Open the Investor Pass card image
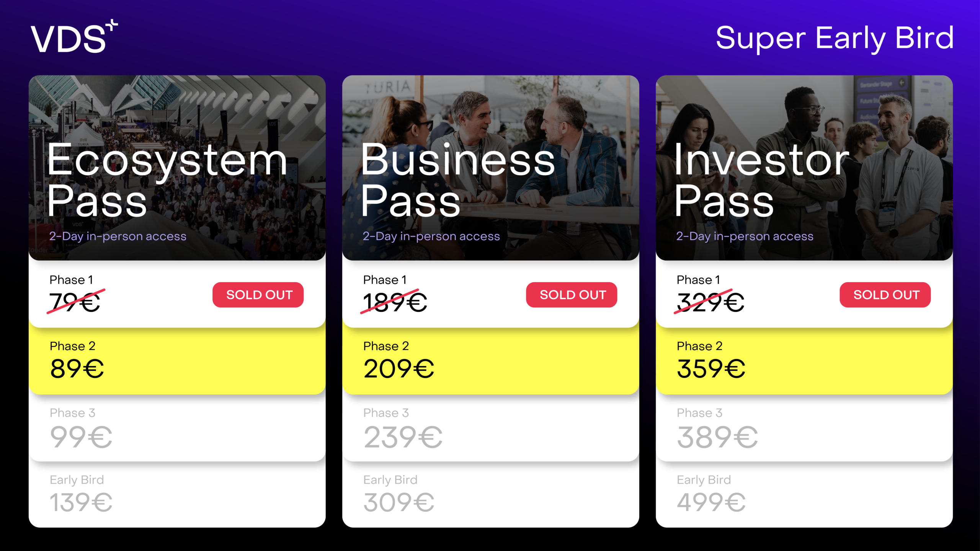 pyautogui.click(x=804, y=168)
